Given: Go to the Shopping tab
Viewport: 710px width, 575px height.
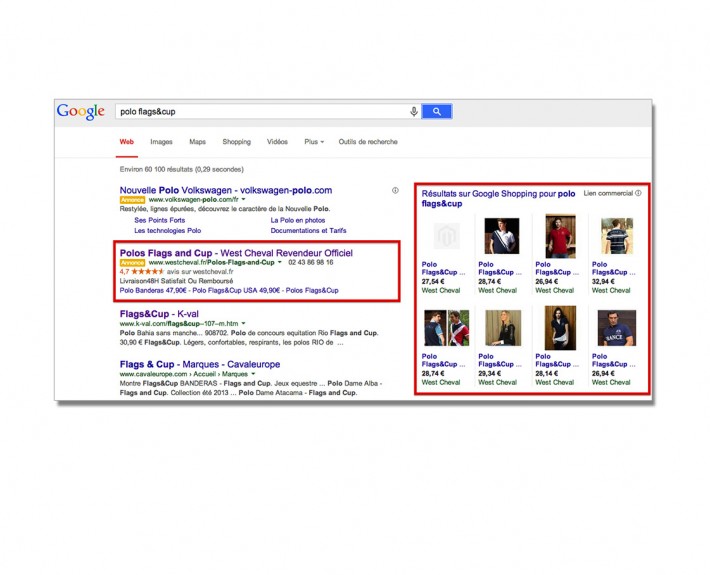Looking at the screenshot, I should (x=236, y=142).
